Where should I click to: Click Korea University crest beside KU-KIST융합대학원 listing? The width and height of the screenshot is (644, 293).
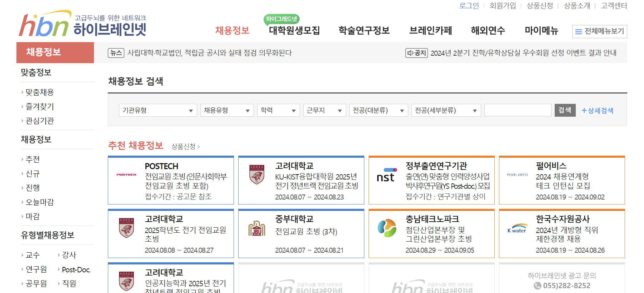coord(257,175)
